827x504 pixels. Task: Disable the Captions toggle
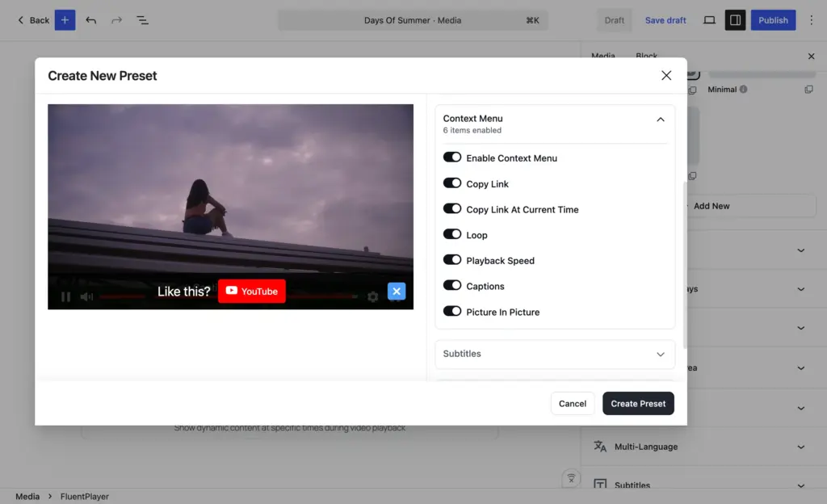(452, 285)
